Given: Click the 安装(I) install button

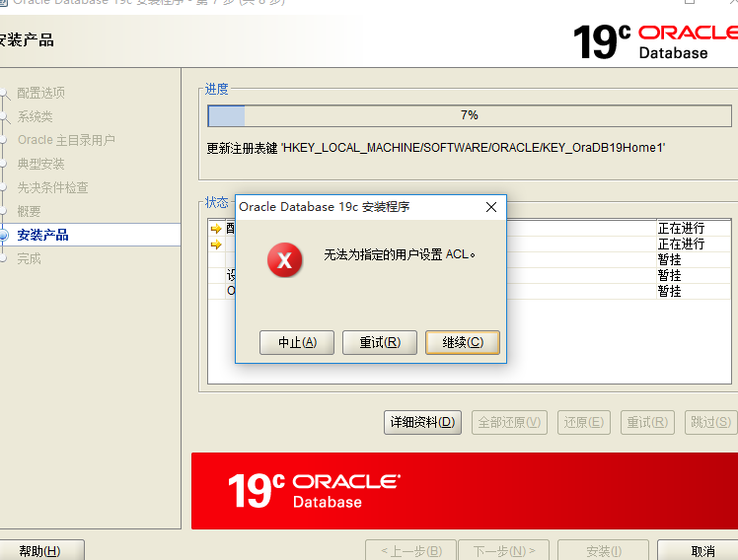Looking at the screenshot, I should [604, 550].
